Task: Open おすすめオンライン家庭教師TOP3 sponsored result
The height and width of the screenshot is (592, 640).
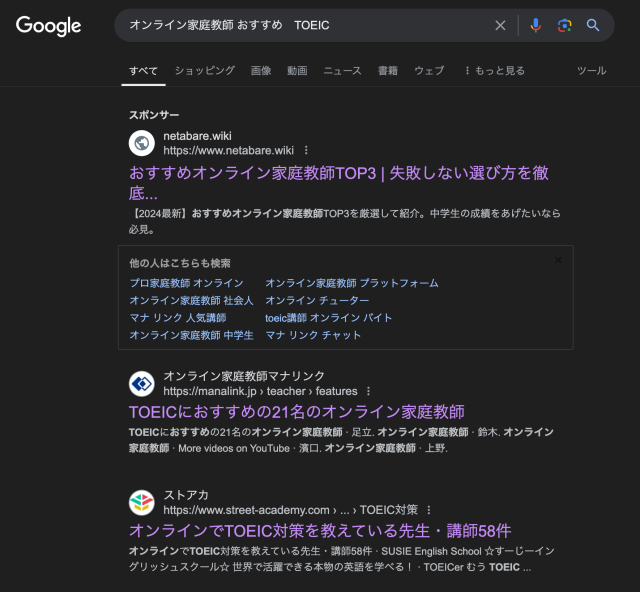Action: click(339, 183)
